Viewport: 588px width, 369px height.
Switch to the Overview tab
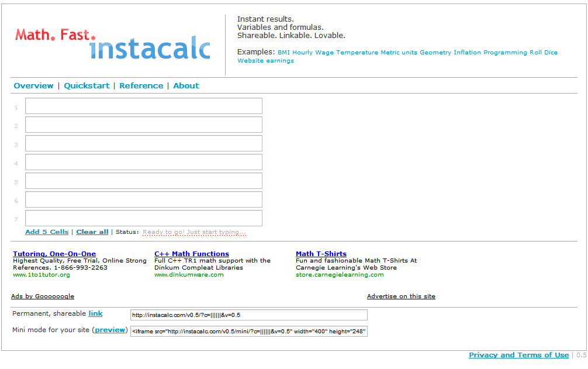(x=33, y=85)
